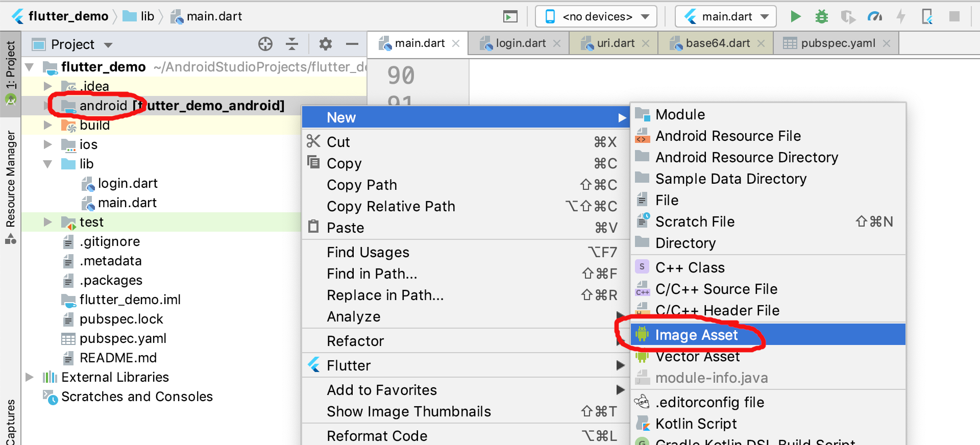This screenshot has height=445, width=980.
Task: Select login.dart in project tree
Action: pos(128,183)
